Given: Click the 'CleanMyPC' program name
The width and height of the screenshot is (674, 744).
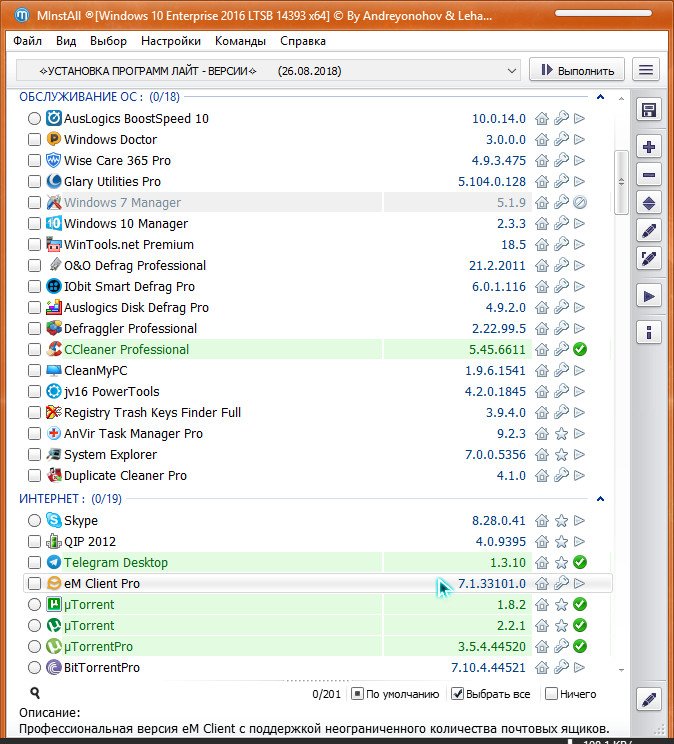Looking at the screenshot, I should click(95, 371).
